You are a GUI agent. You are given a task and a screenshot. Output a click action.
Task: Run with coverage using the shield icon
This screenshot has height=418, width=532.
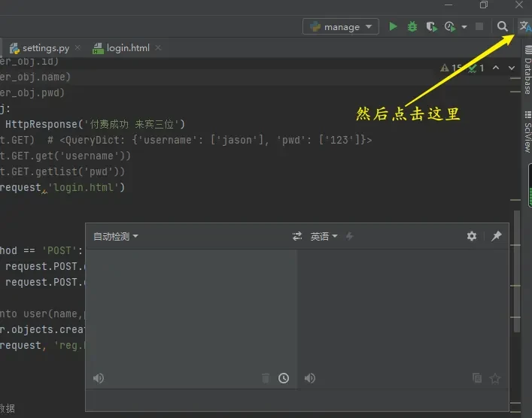point(431,26)
